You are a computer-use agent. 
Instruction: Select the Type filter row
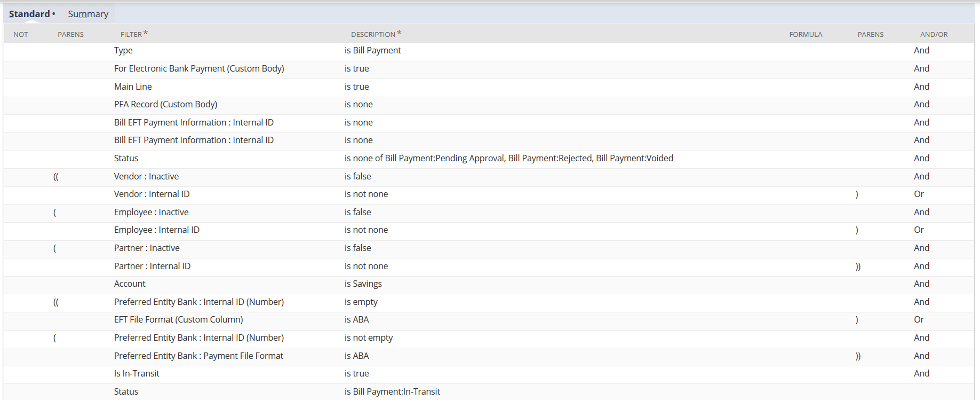pos(489,51)
